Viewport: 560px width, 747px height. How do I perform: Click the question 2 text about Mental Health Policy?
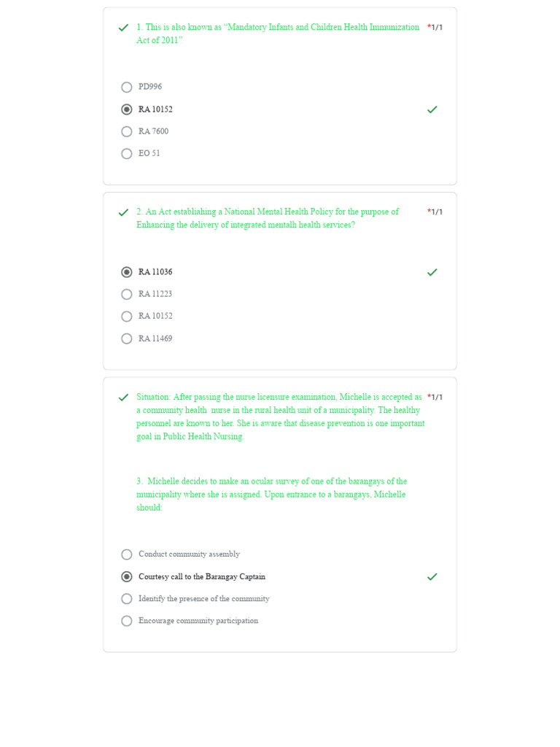point(267,218)
